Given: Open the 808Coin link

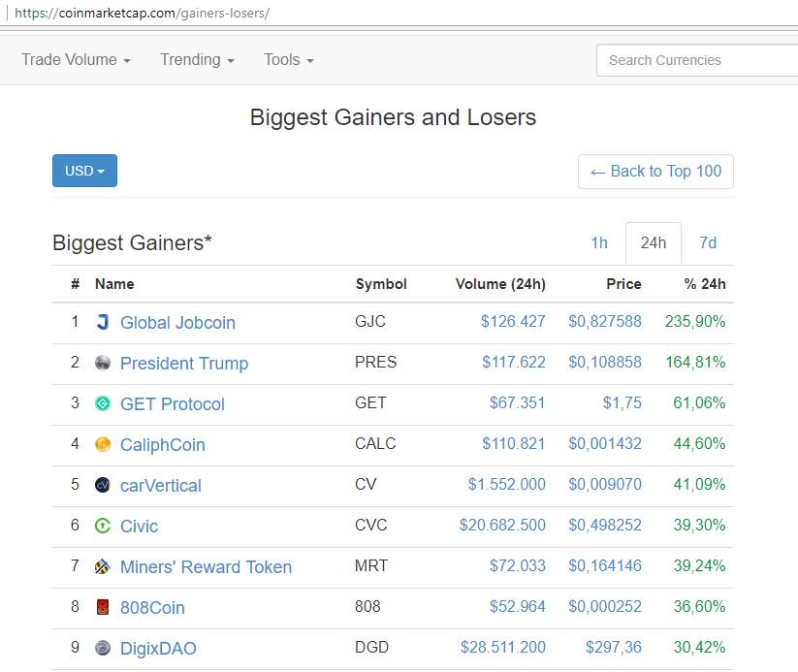Looking at the screenshot, I should click(152, 607).
